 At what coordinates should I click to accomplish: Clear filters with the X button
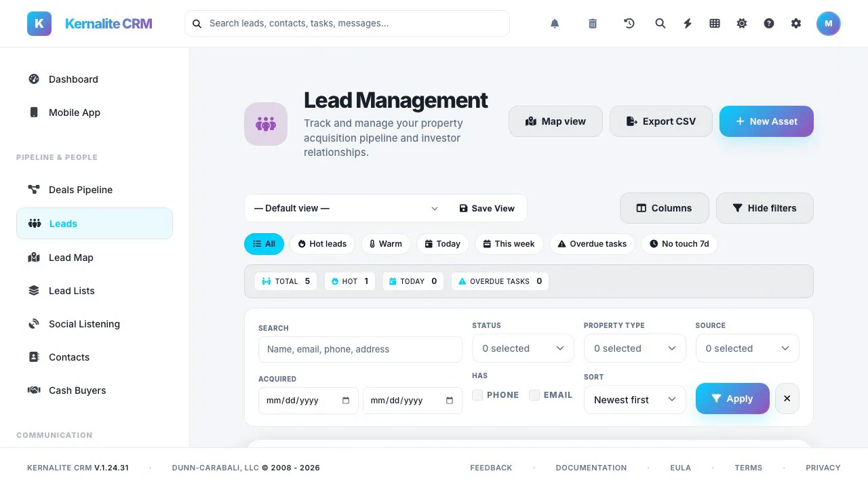[787, 399]
